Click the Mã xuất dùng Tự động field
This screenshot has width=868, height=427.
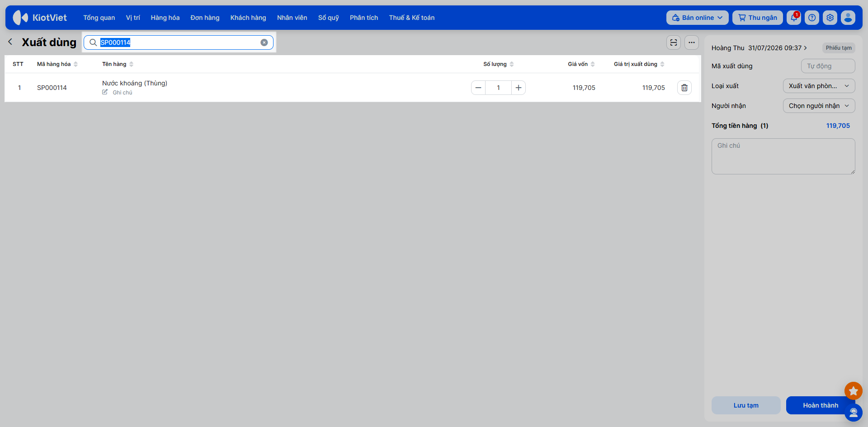point(828,66)
